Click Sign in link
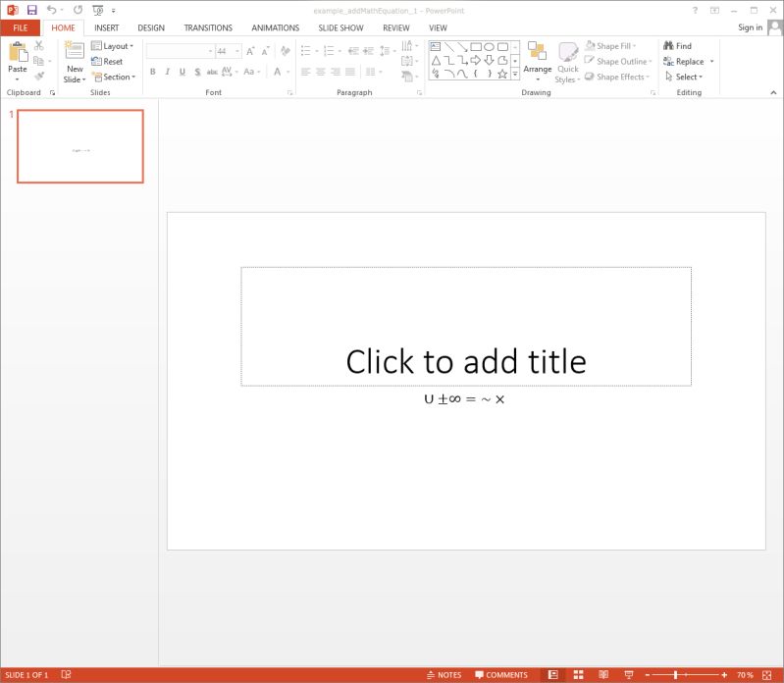Screen dimensions: 784x683 point(750,27)
